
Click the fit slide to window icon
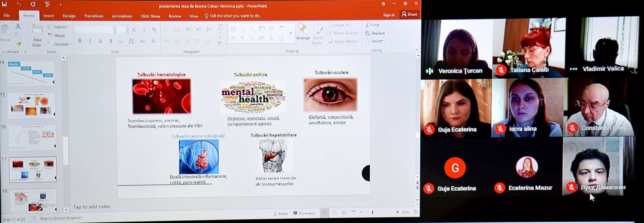415,212
